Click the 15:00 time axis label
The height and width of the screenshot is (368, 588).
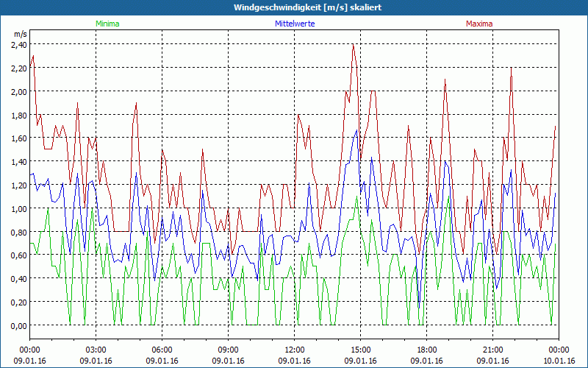tap(360, 350)
